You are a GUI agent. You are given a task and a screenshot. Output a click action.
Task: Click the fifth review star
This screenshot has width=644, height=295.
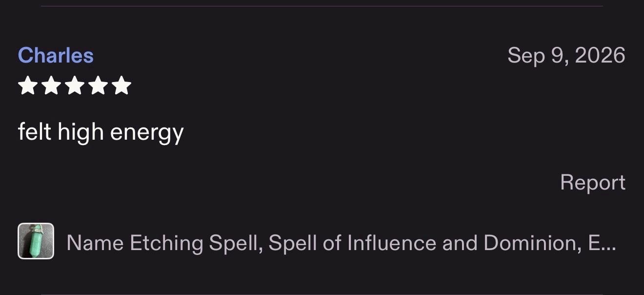121,85
